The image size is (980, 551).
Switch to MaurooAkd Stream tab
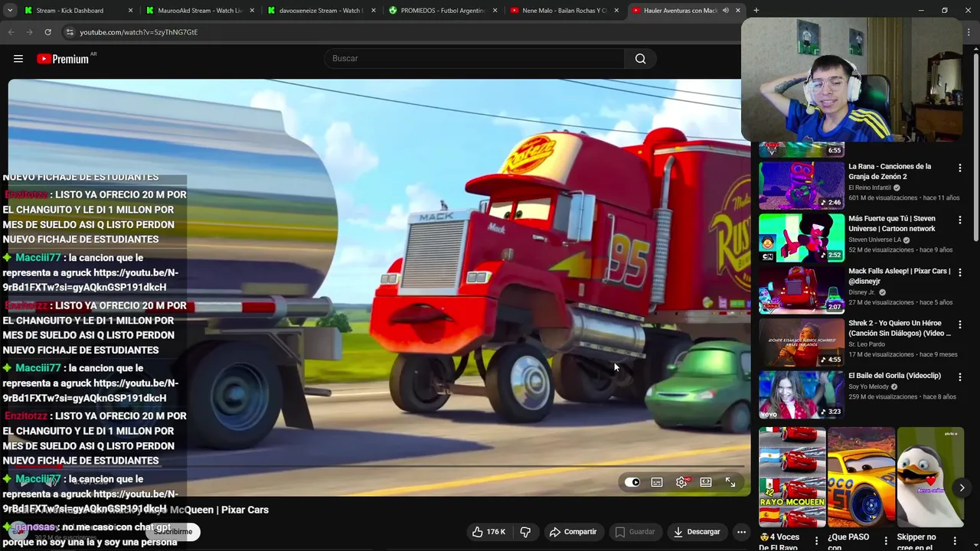200,11
